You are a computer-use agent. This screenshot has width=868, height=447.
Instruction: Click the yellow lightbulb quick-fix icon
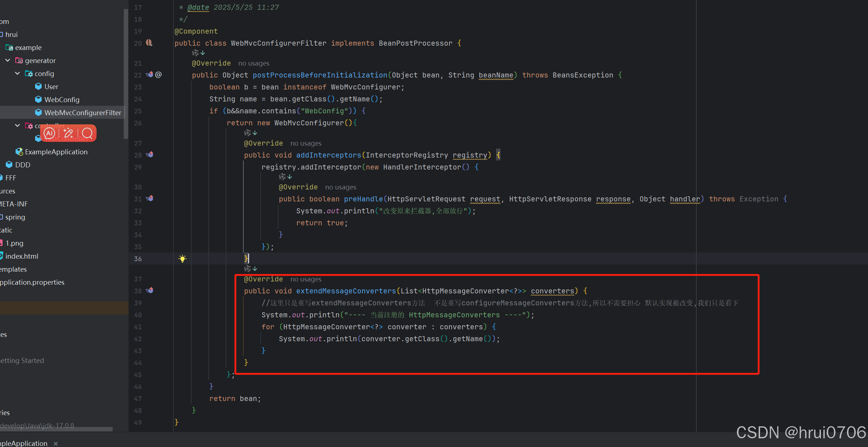[x=183, y=259]
